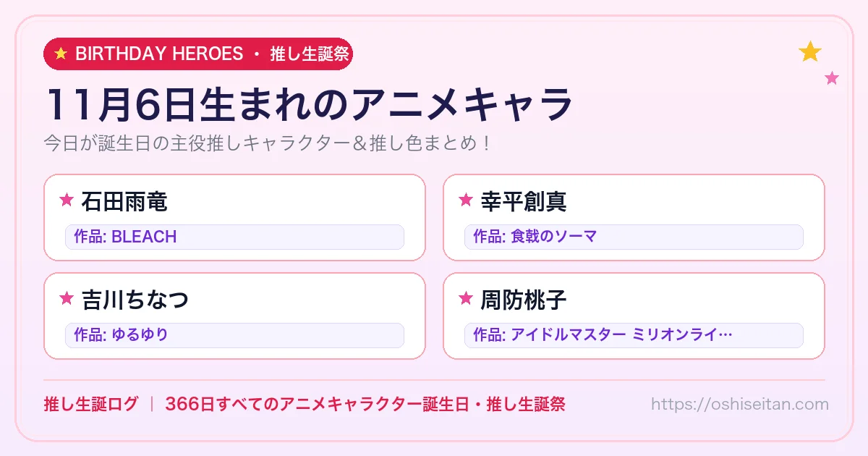The image size is (868, 456).
Task: Click the pink star beside 幸平創真
Action: pyautogui.click(x=466, y=200)
